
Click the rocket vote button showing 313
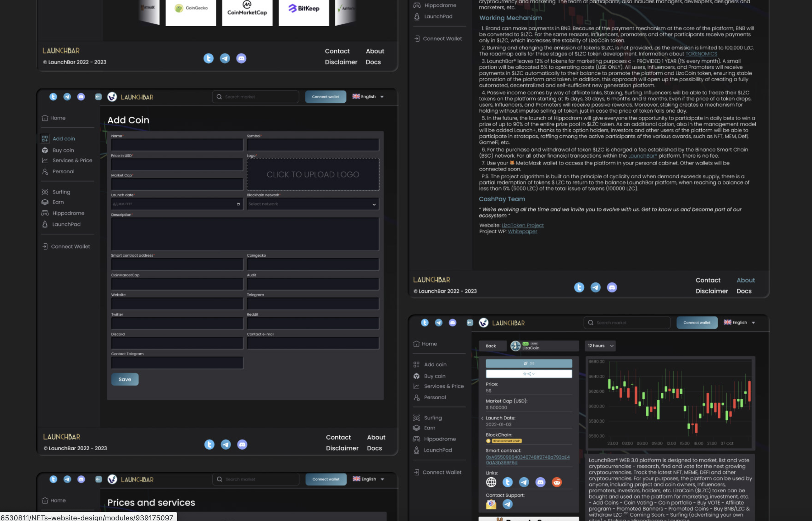coord(529,363)
